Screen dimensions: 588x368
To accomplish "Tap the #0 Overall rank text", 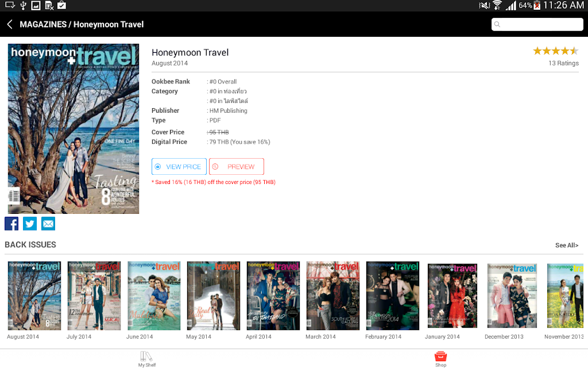I will click(223, 82).
